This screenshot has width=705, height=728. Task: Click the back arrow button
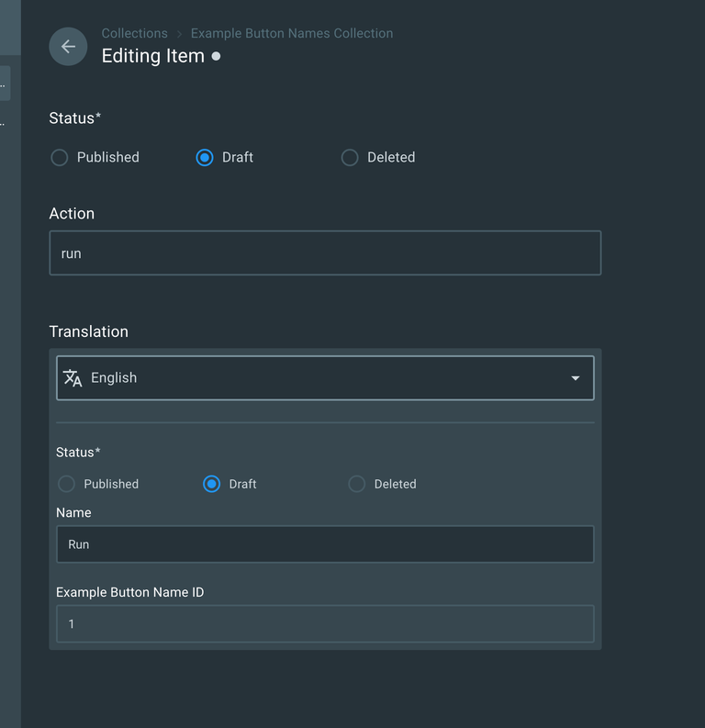click(68, 47)
